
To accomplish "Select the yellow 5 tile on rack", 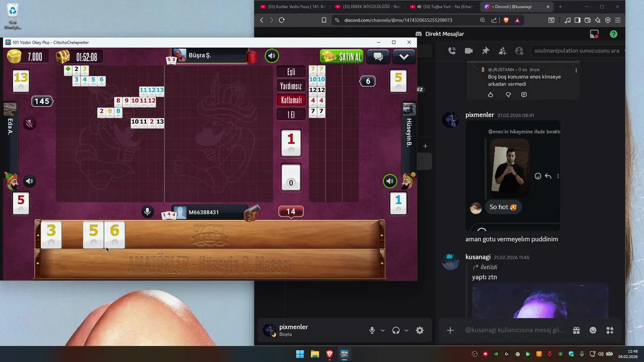I will coord(93,235).
